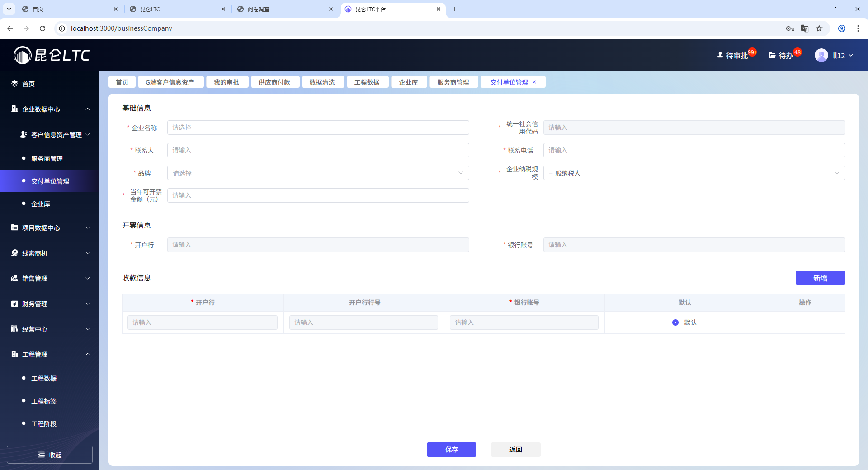This screenshot has width=868, height=470.
Task: Select the 默认 radio button in the table
Action: (675, 323)
